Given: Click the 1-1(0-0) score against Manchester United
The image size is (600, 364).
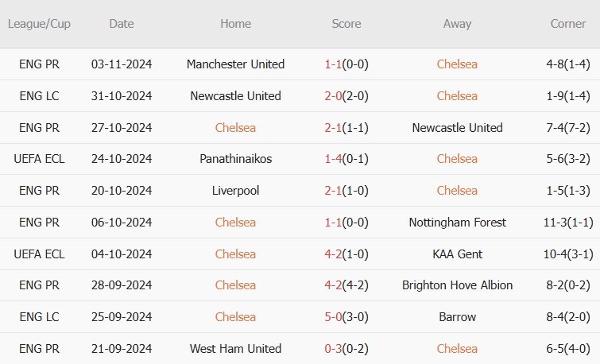Looking at the screenshot, I should click(346, 64).
